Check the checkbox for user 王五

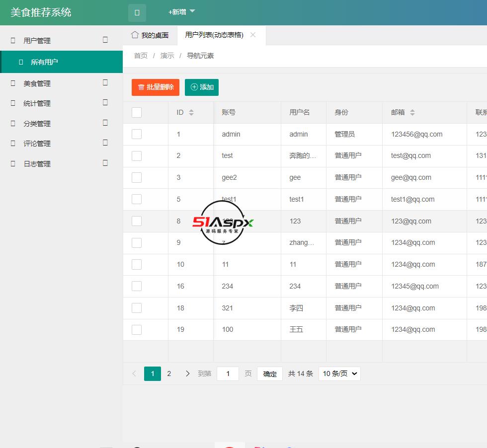pyautogui.click(x=136, y=329)
